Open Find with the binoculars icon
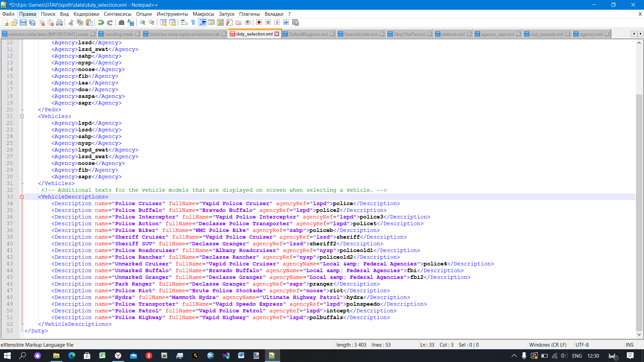The height and width of the screenshot is (362, 644). (x=121, y=22)
